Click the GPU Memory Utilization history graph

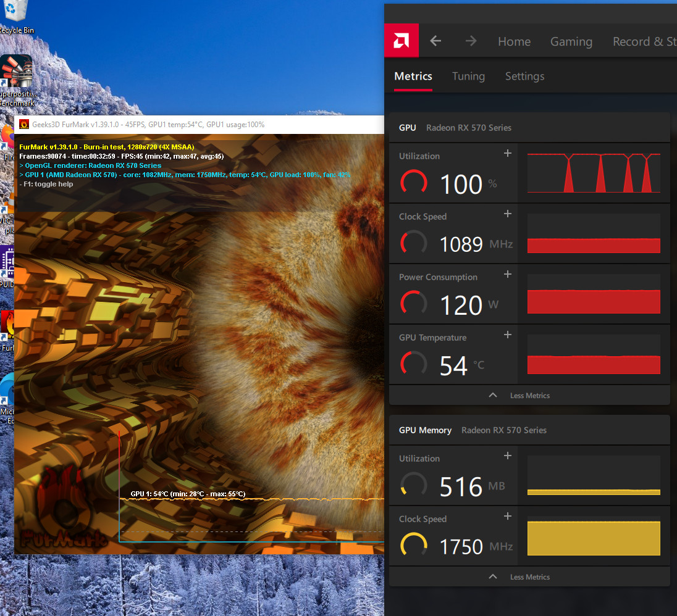coord(594,475)
